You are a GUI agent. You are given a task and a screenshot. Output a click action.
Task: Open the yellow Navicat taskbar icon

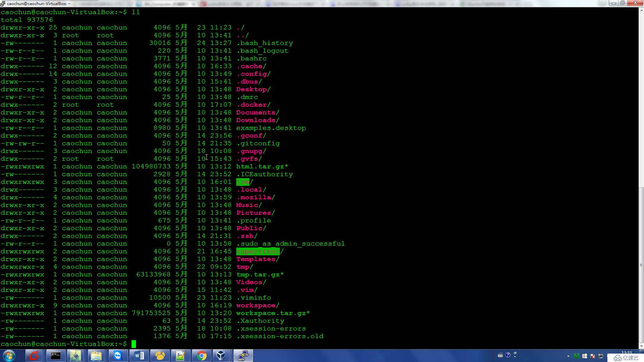coord(160,356)
